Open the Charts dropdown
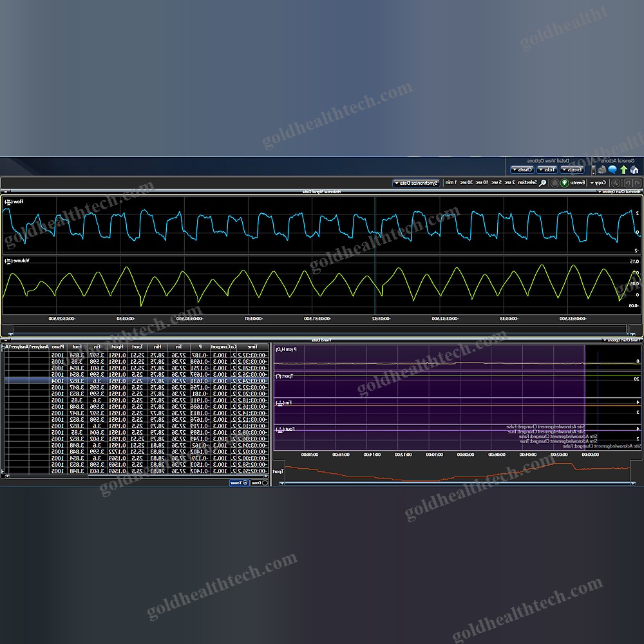Viewport: 644px width, 644px height. (x=522, y=169)
